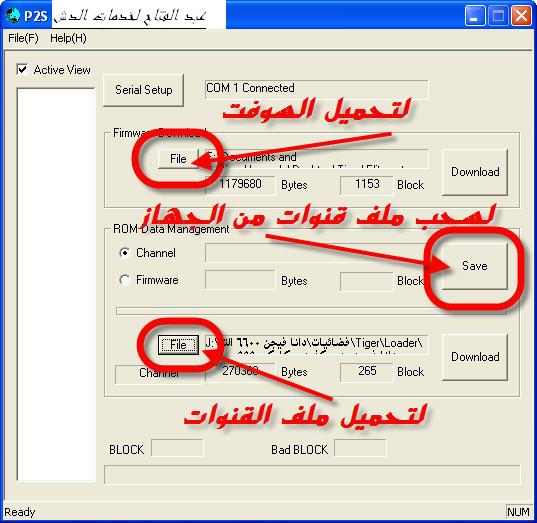The image size is (537, 523).
Task: Maximize the P2S window
Action: [498, 15]
